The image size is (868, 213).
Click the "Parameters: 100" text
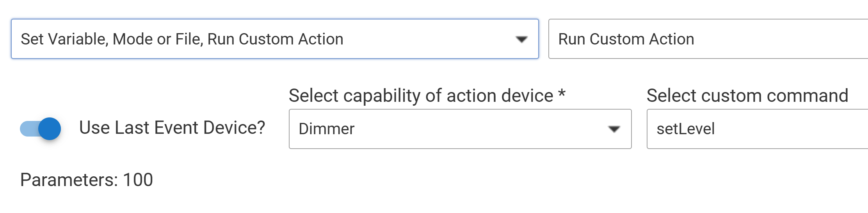[87, 180]
